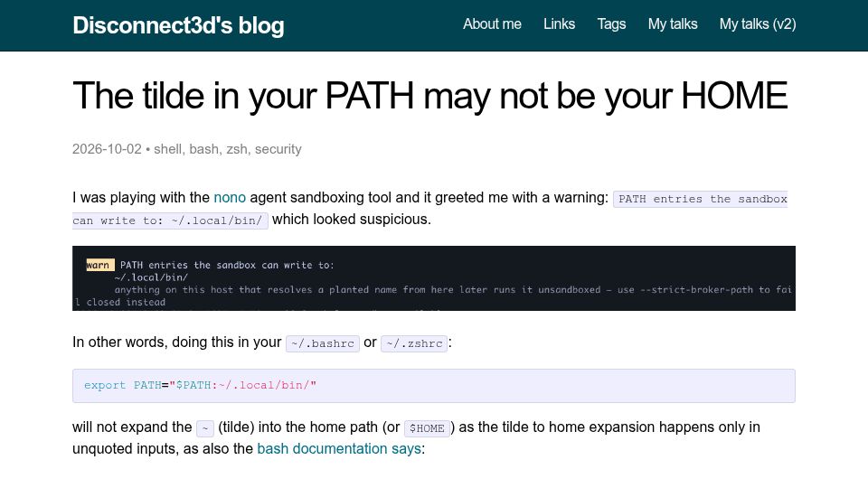Open the bash documentation says link
Screen dimensions: 868x488
click(x=339, y=449)
